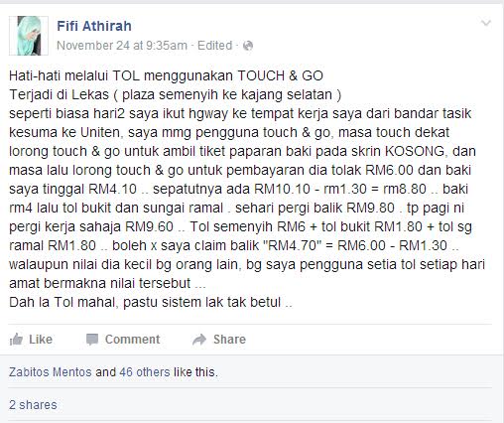
Task: Click the Comment speech bubble icon
Action: (92, 340)
